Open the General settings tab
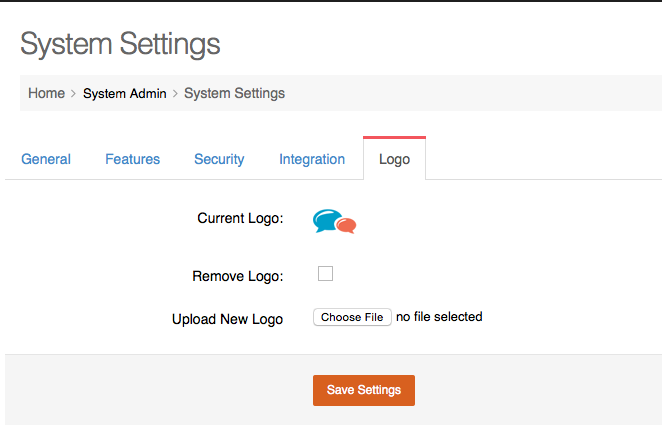Viewport: 662px width, 425px height. (x=46, y=159)
